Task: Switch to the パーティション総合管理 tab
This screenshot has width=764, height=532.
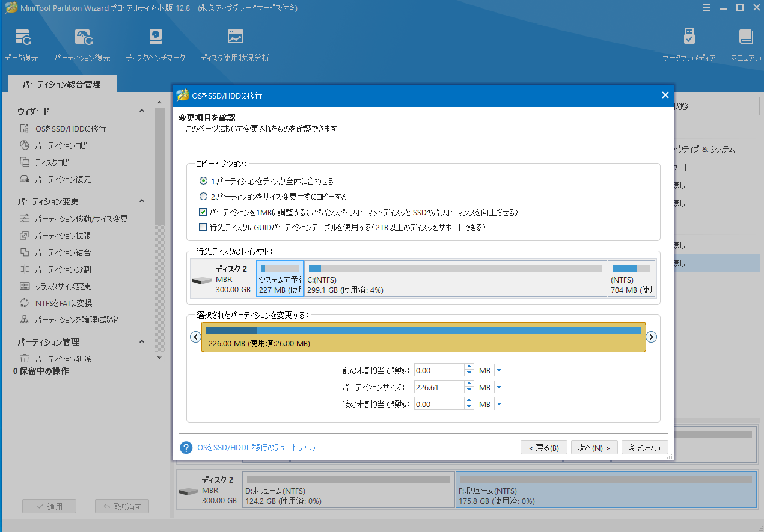Action: coord(62,84)
